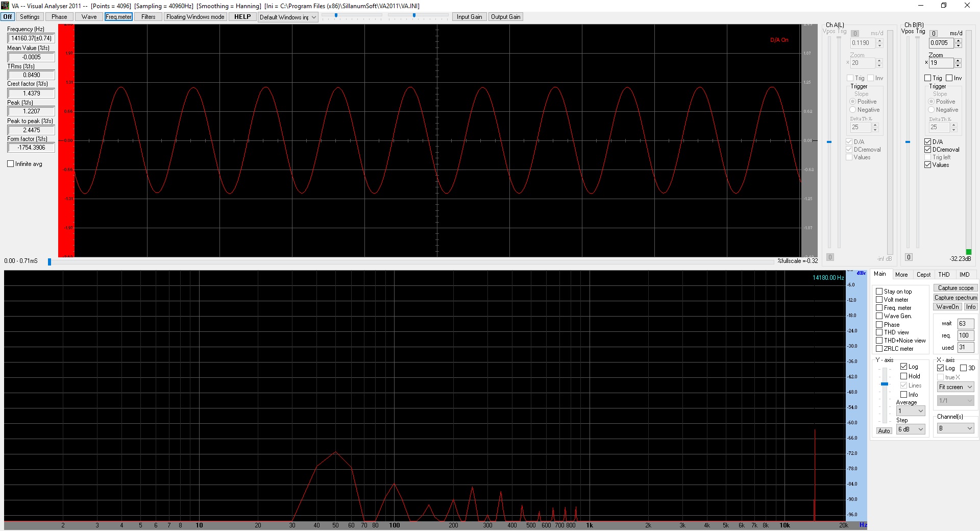Viewport: 980px width, 531px height.
Task: Click the WaveOn button
Action: [947, 307]
